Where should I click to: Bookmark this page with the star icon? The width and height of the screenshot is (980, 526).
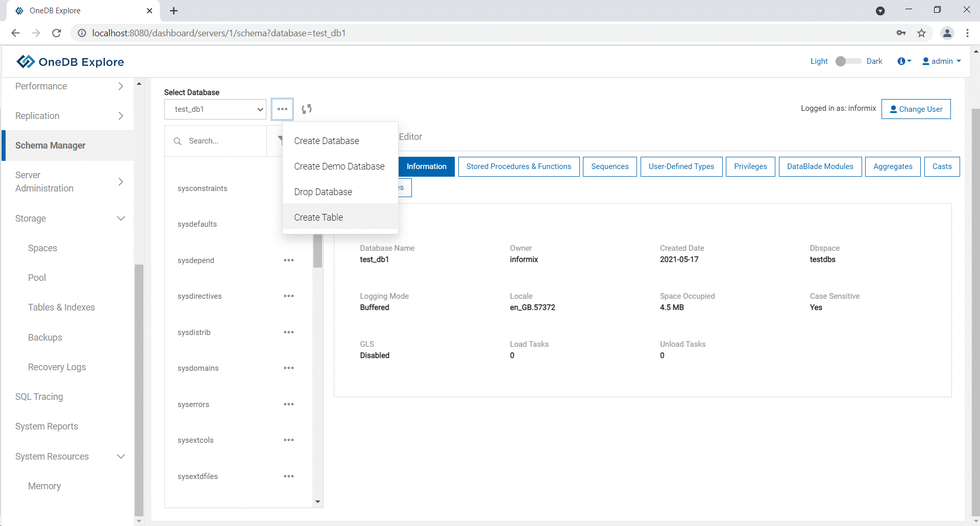coord(921,33)
